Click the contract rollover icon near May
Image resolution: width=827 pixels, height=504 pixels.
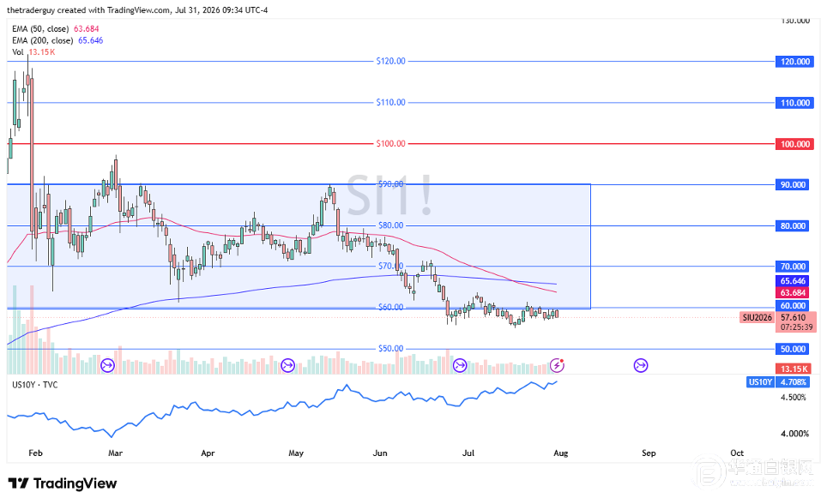click(x=287, y=365)
